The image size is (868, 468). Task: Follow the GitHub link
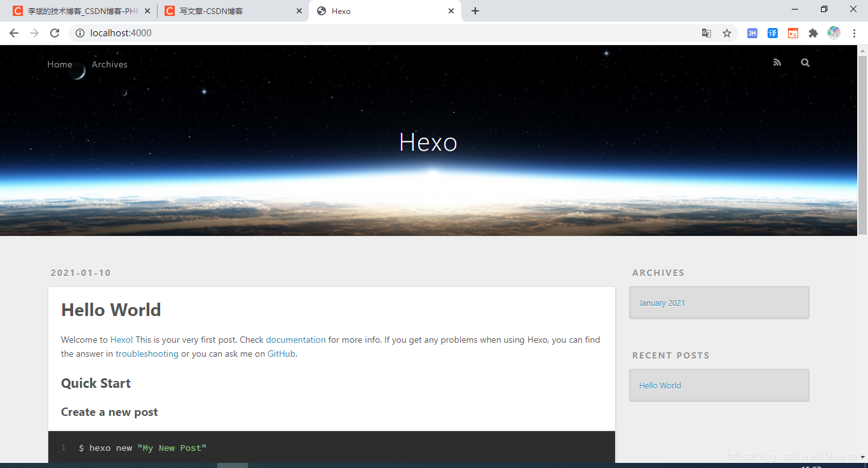[x=281, y=354]
